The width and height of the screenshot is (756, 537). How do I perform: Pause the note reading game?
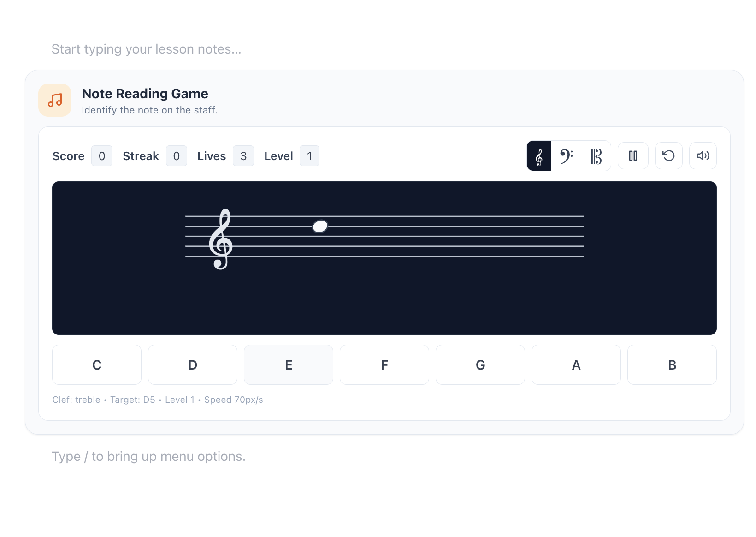633,155
